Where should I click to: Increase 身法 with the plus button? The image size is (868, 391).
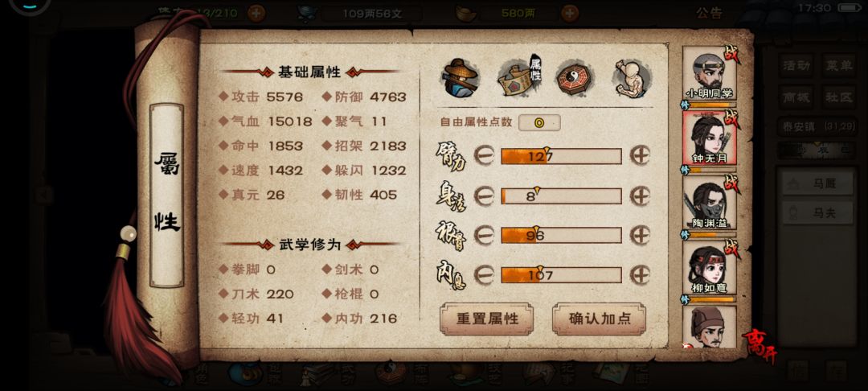[x=640, y=196]
